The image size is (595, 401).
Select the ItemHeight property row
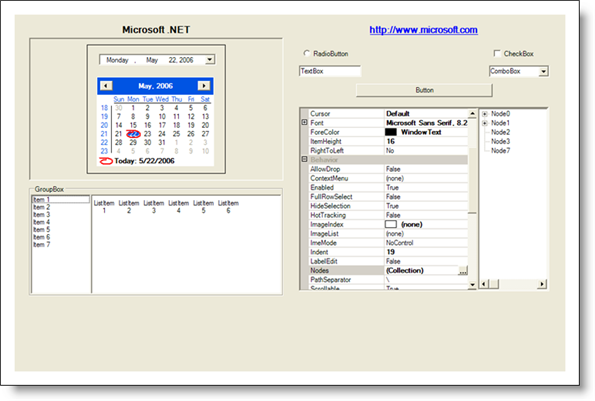click(x=389, y=141)
